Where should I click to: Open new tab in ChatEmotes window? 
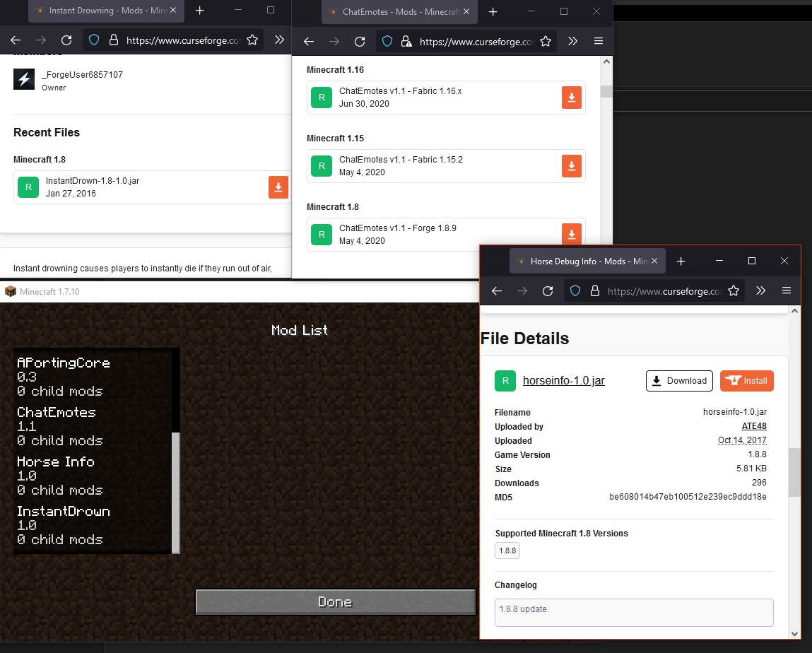(x=493, y=11)
